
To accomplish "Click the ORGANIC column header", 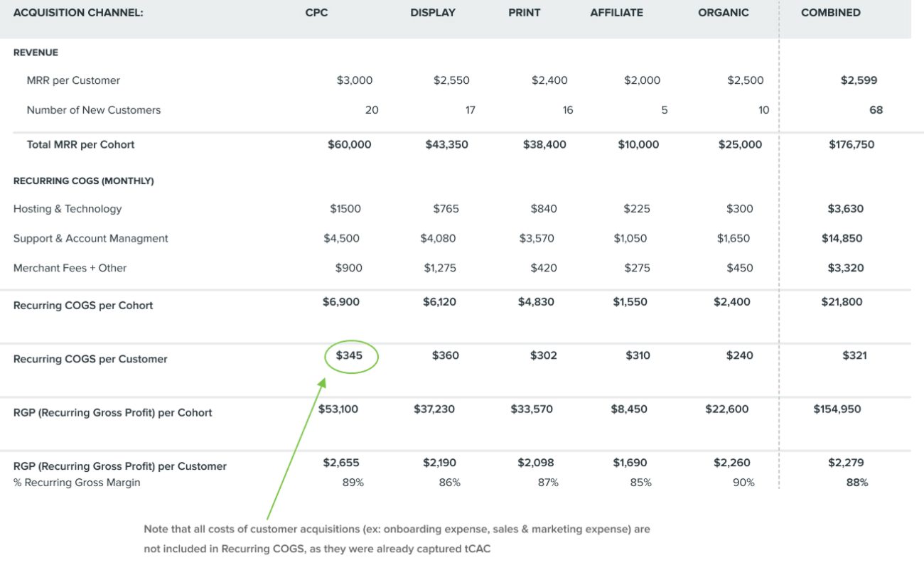I will click(x=723, y=13).
